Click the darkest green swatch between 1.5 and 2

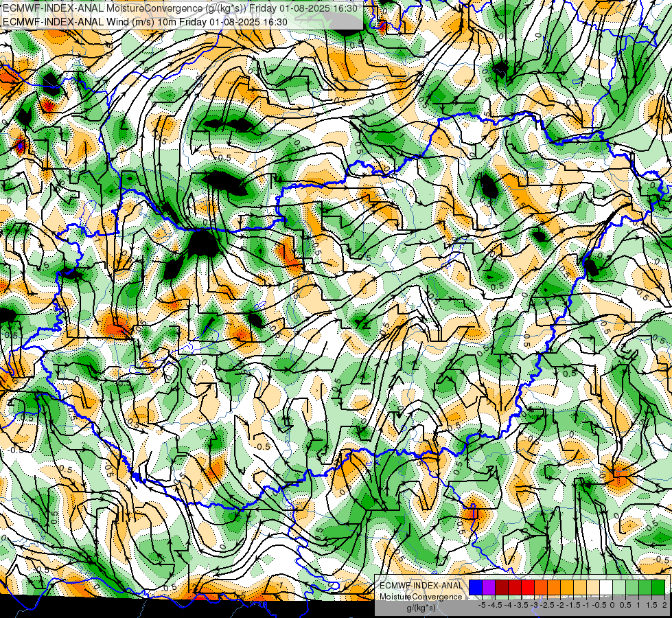point(658,587)
